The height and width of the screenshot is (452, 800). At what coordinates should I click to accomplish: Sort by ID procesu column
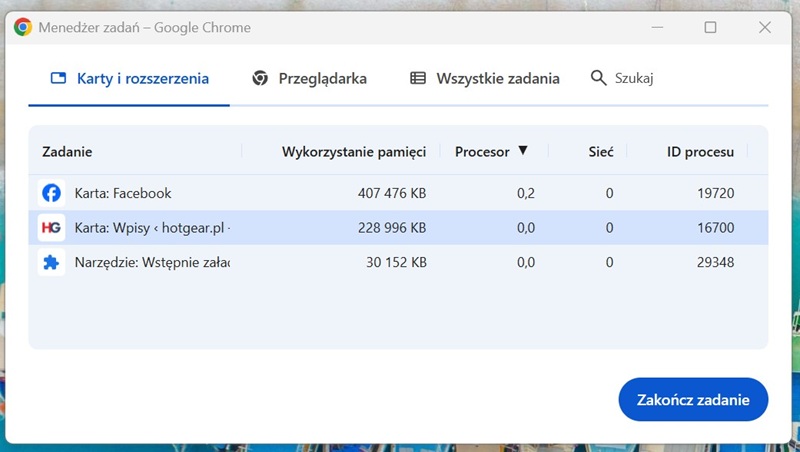pos(700,152)
